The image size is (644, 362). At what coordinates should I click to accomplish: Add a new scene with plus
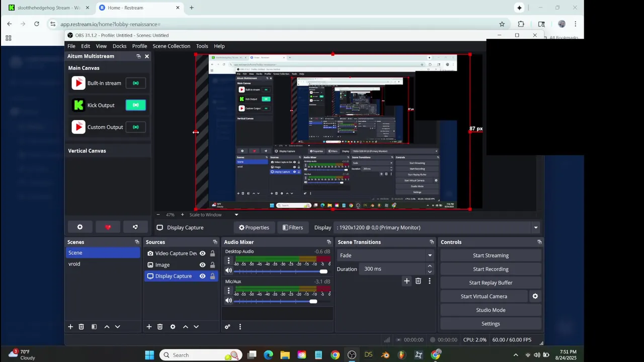(x=70, y=327)
